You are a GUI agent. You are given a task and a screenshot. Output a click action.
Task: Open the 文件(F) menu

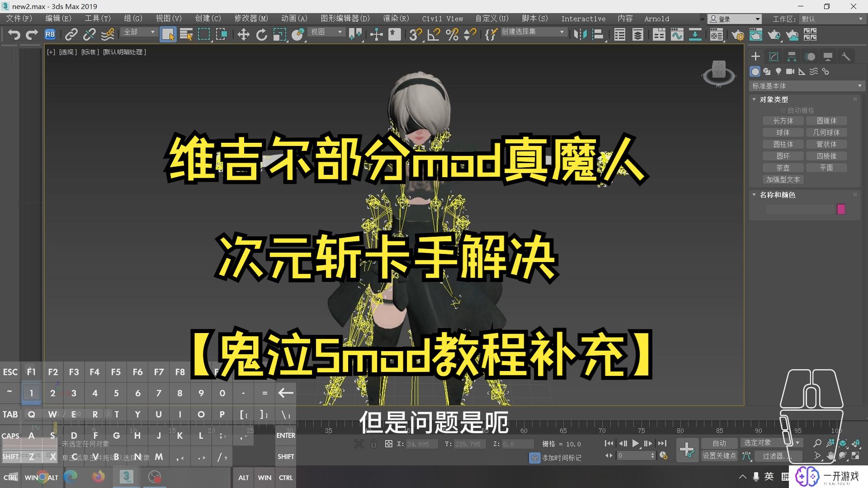(19, 19)
